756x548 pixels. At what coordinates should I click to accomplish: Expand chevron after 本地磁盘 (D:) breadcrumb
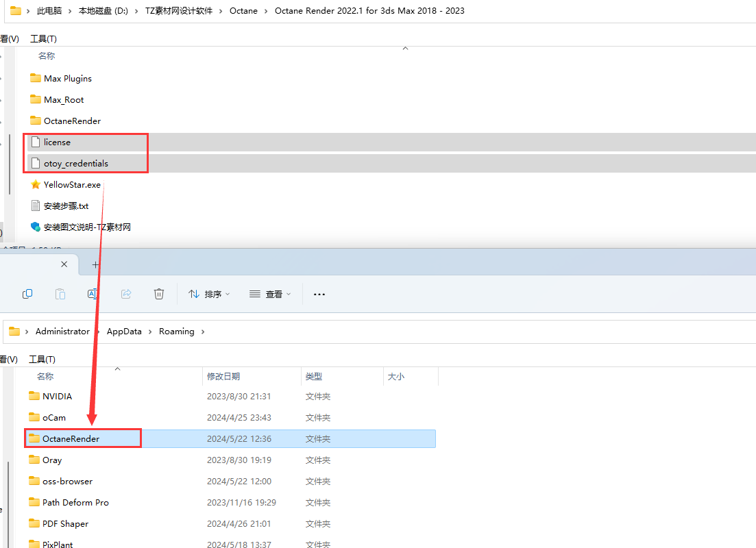[x=136, y=10]
